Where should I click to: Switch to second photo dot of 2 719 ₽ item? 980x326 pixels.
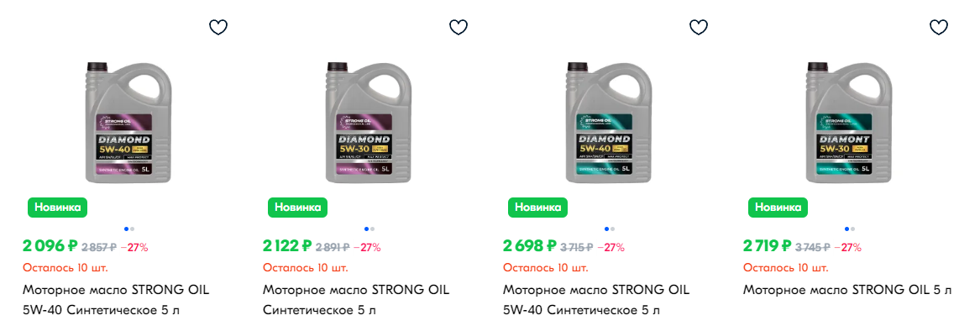[x=852, y=229]
